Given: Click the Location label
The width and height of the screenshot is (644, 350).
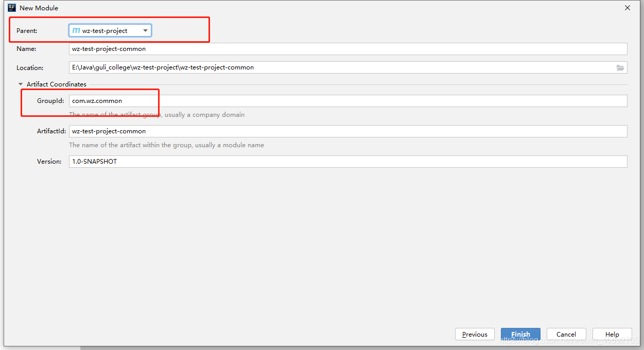Looking at the screenshot, I should point(30,68).
